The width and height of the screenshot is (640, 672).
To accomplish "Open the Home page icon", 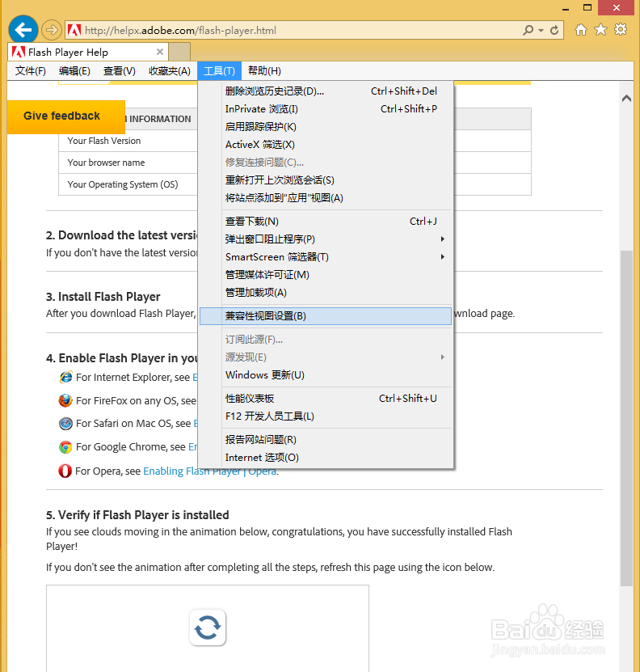I will tap(581, 30).
